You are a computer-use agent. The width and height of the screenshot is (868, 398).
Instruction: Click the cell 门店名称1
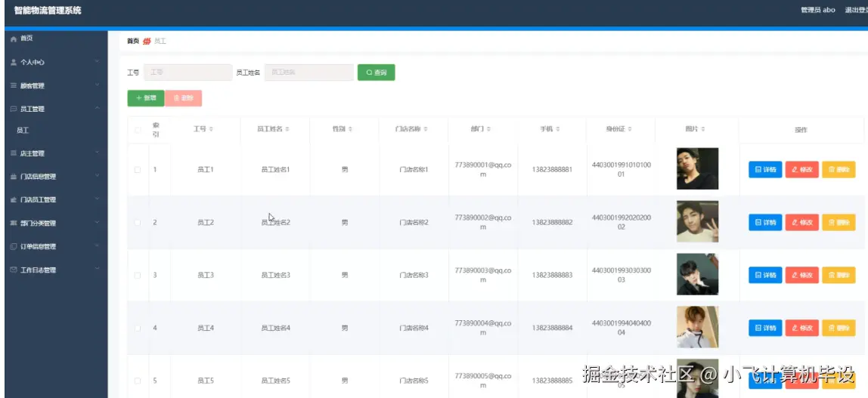(x=414, y=170)
